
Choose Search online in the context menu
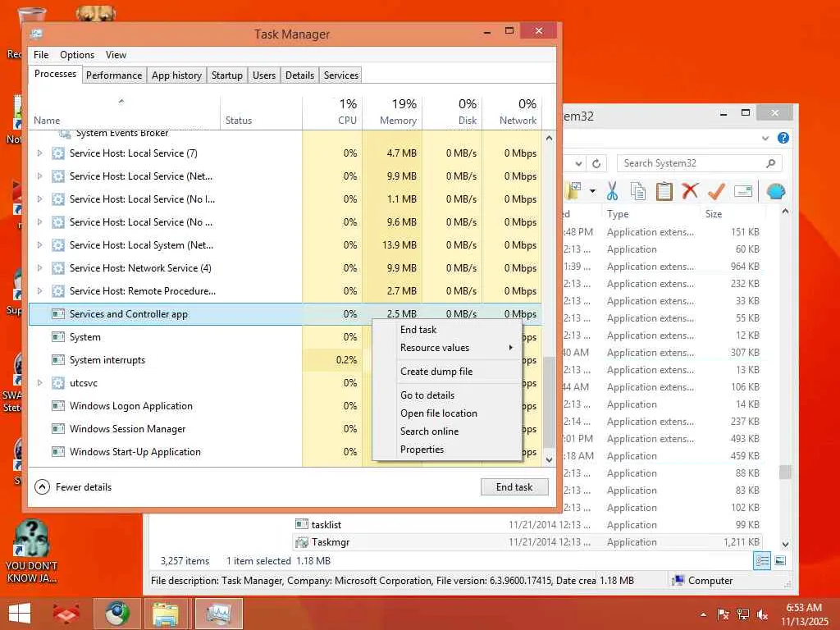pos(446,431)
